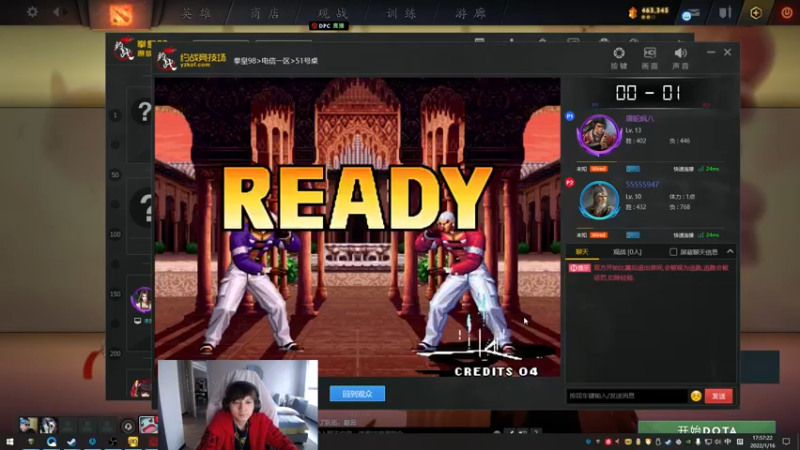Image resolution: width=800 pixels, height=450 pixels.
Task: Click the Dota 2 logo home button
Action: [121, 14]
